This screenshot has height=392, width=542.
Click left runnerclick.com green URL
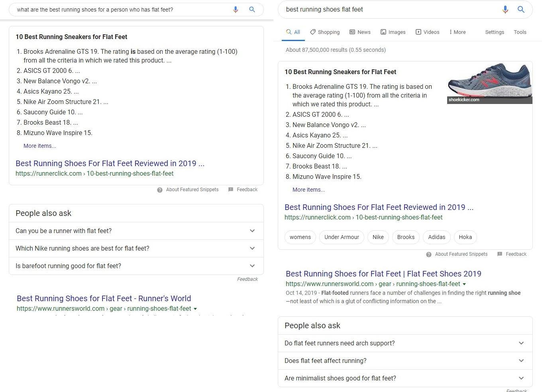(94, 174)
